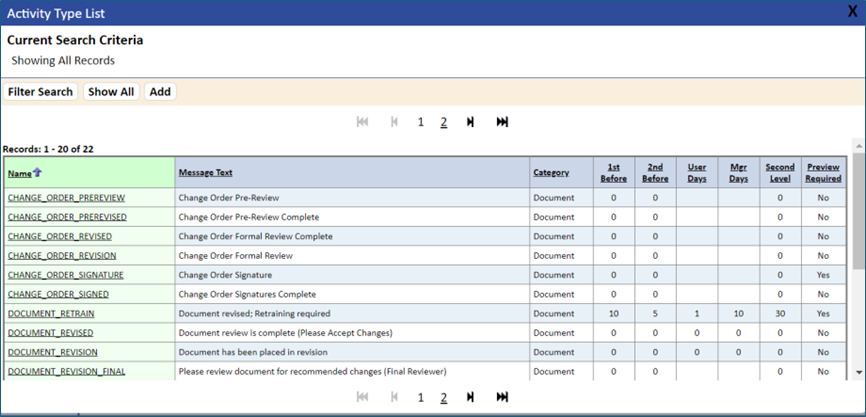
Task: Close the Activity Type List dialog
Action: pyautogui.click(x=853, y=12)
